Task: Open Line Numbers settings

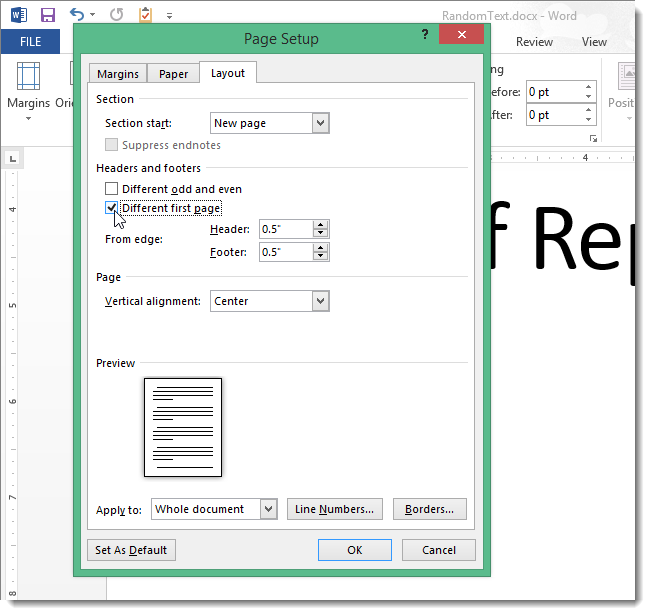Action: (x=335, y=509)
